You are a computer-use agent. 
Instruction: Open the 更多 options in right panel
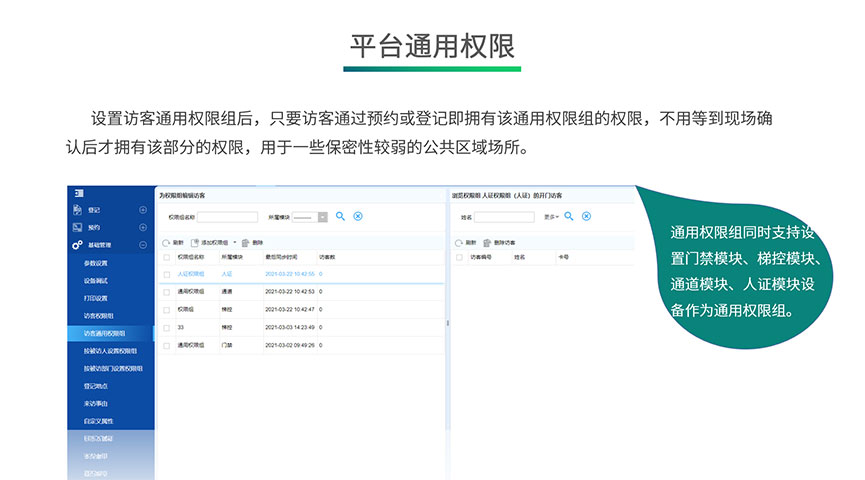tap(551, 216)
